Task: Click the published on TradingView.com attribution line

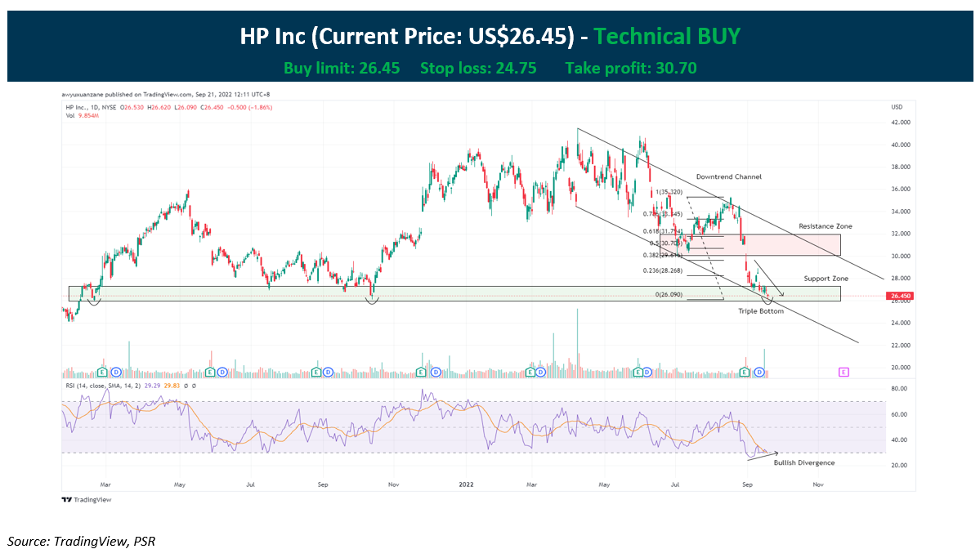Action: (x=166, y=95)
